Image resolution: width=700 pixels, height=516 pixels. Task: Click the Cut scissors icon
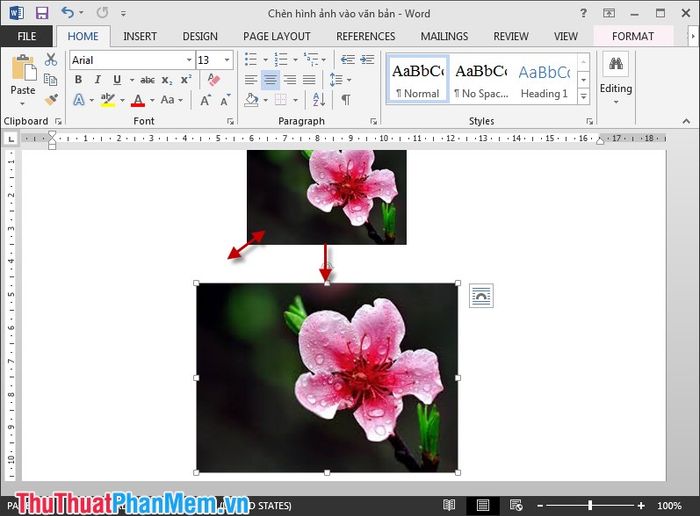[x=51, y=60]
